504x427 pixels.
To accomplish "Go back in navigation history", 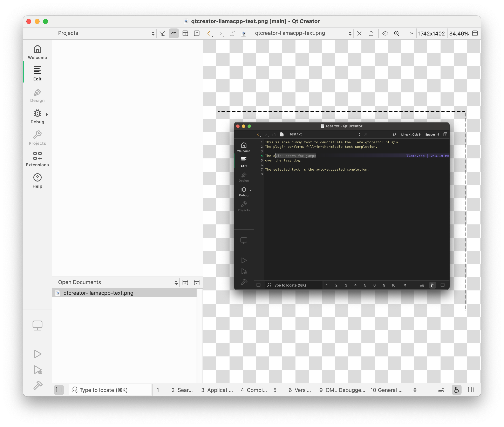I will [210, 33].
